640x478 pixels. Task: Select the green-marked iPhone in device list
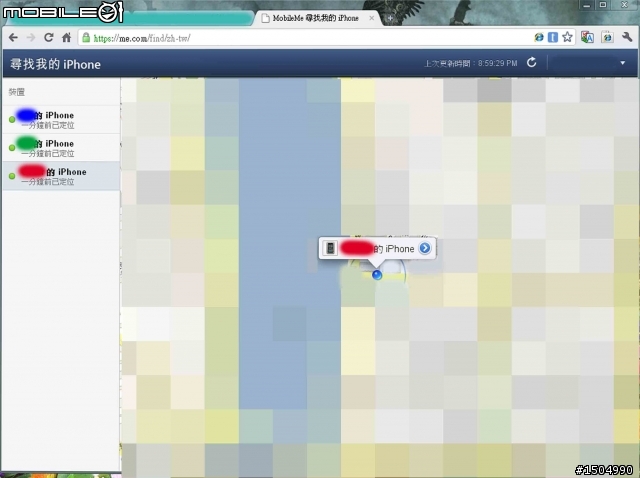tap(61, 148)
